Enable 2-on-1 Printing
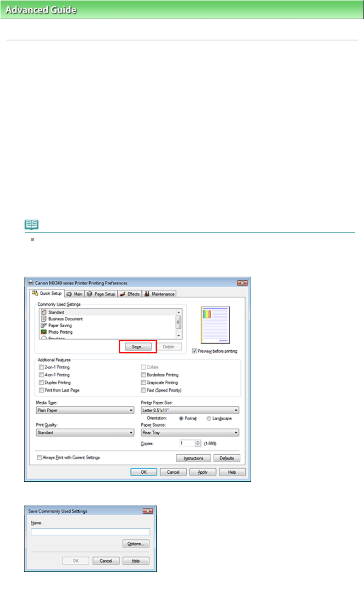The width and height of the screenshot is (364, 595). click(41, 367)
